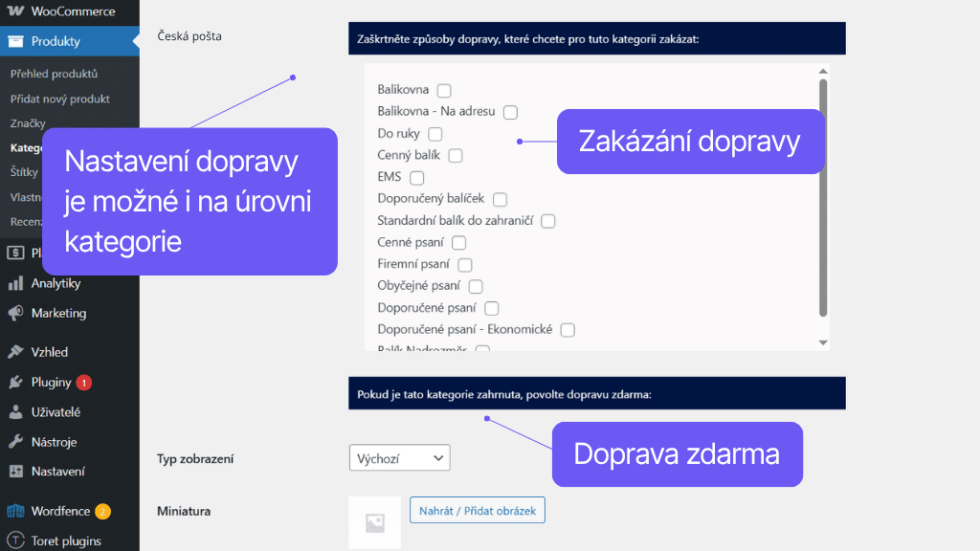The width and height of the screenshot is (980, 551).
Task: Open the Výchozí display type dropdown
Action: tap(399, 457)
